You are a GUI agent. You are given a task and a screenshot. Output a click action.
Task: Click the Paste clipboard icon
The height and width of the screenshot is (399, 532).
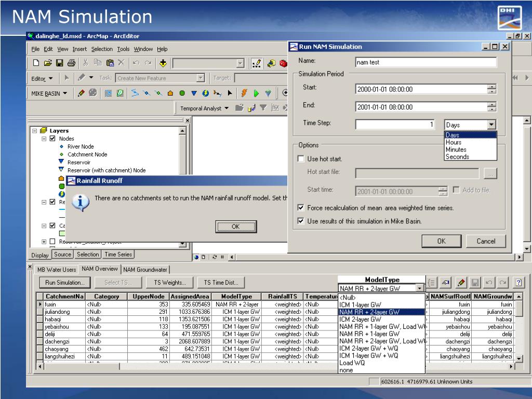click(x=110, y=63)
